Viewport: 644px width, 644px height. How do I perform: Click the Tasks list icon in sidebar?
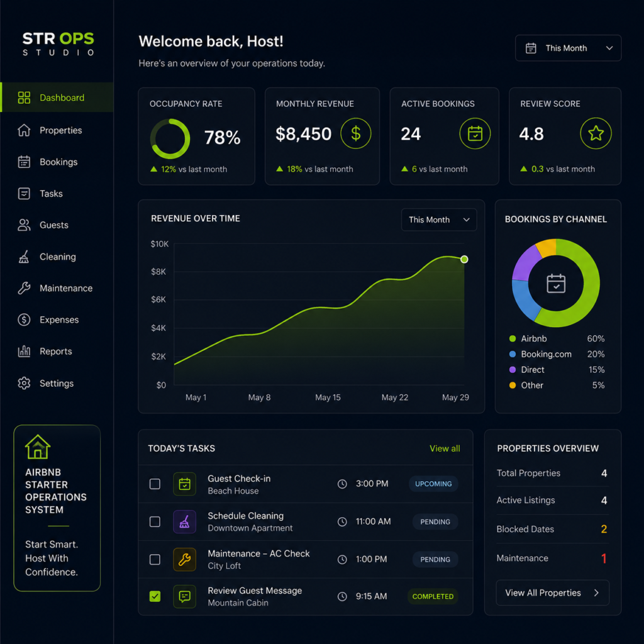[24, 194]
